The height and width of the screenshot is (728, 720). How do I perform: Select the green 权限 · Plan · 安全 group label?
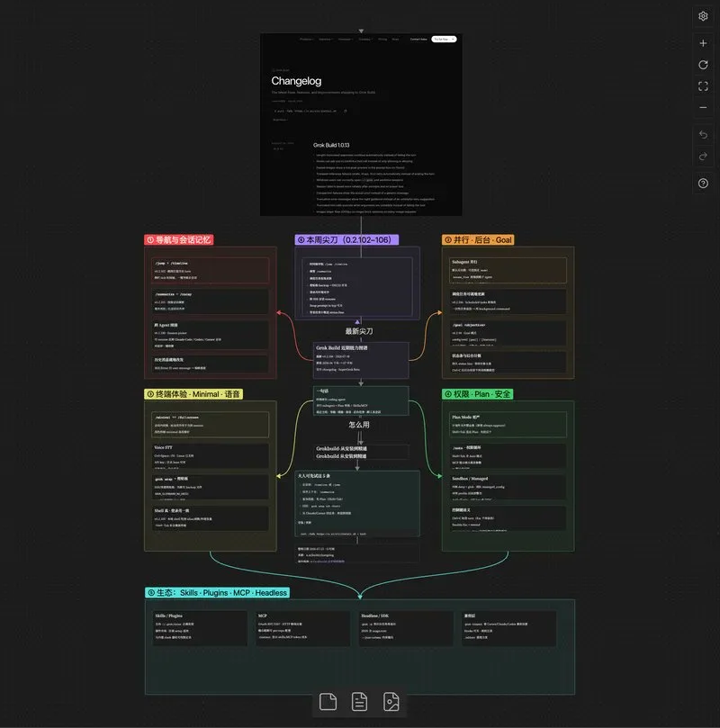click(x=477, y=394)
